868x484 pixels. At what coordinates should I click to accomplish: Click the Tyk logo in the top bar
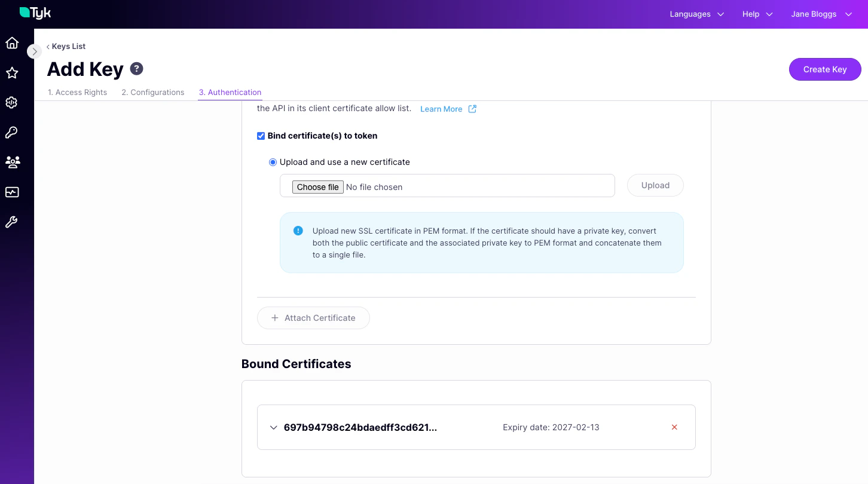pos(35,13)
